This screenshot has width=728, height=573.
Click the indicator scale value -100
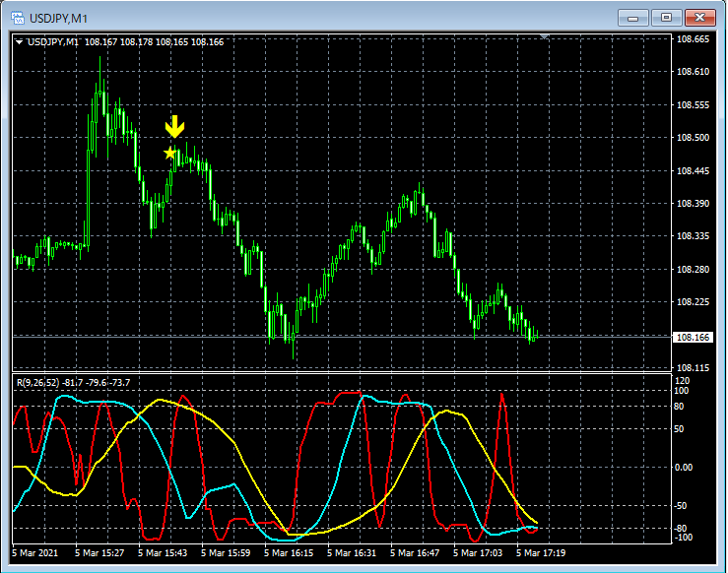[x=683, y=538]
